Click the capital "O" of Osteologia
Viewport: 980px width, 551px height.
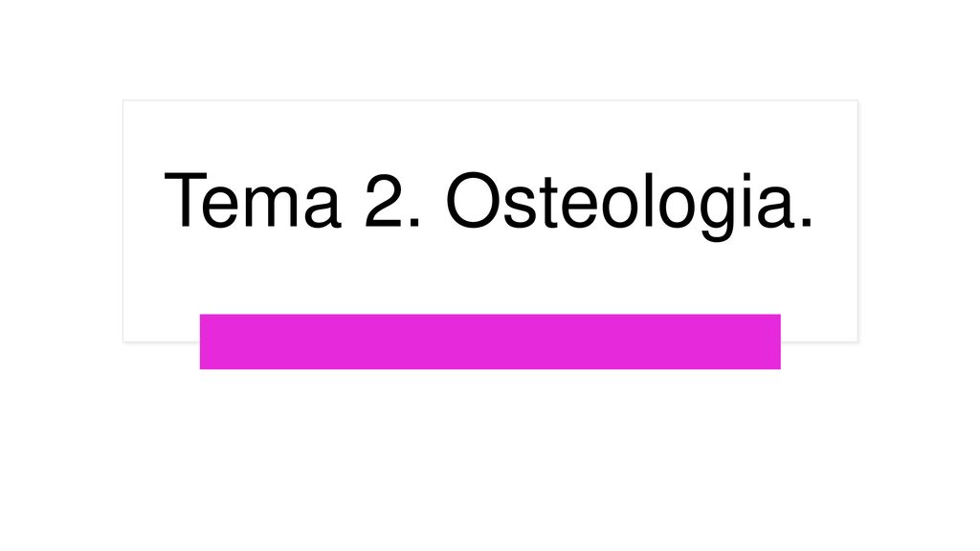pos(474,200)
